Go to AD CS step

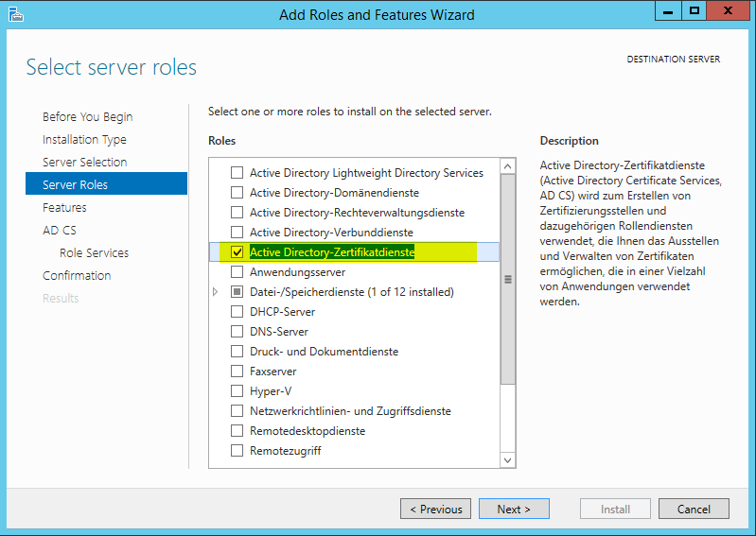tap(60, 231)
